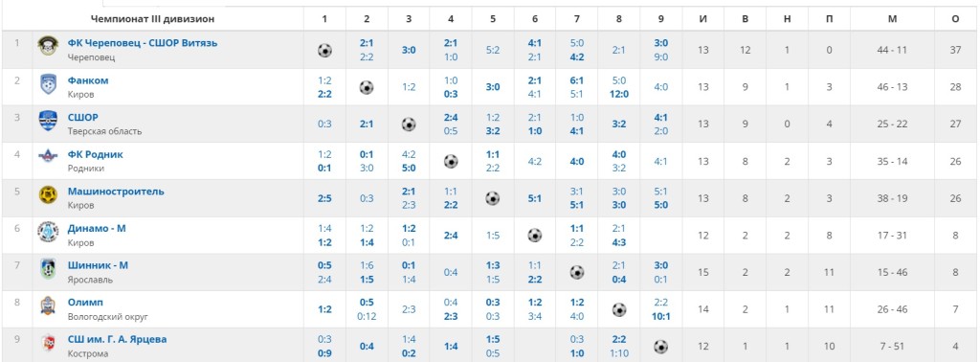This screenshot has width=980, height=362.
Task: Click the Машиностроитель yellow team logo
Action: pyautogui.click(x=48, y=195)
